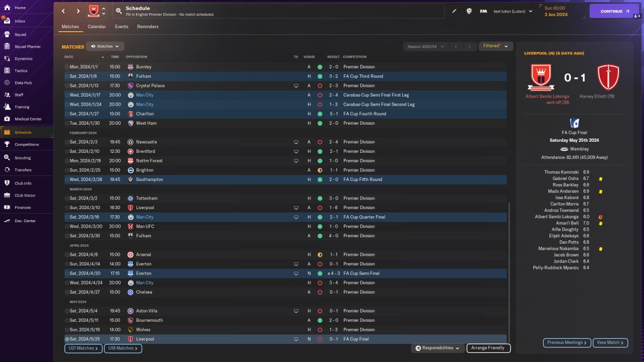This screenshot has height=362, width=644.
Task: Toggle the selection circle for Sat, 2024/1/27
Action: click(x=67, y=114)
